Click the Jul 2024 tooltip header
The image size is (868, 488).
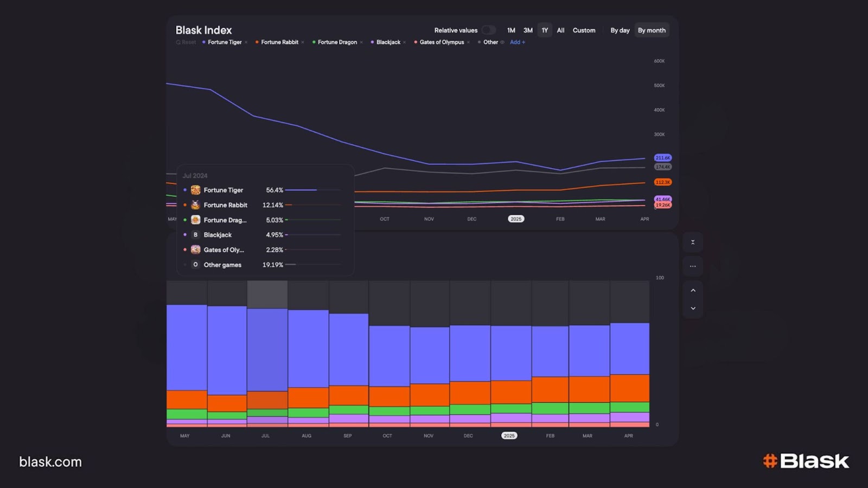pyautogui.click(x=195, y=176)
